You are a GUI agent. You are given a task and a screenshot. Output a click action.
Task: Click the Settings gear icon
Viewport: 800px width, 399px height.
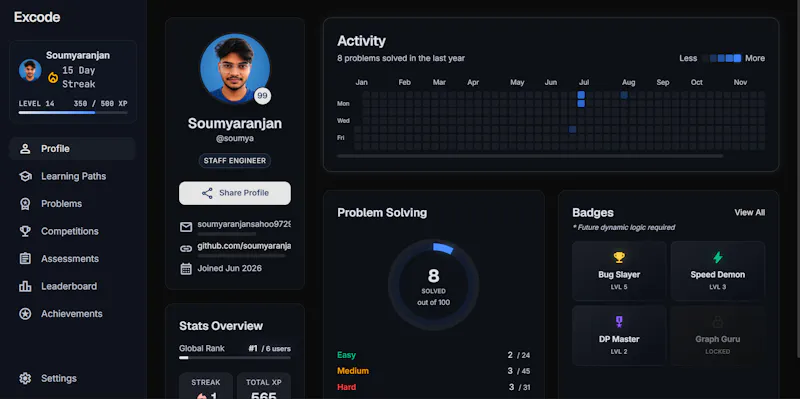(x=25, y=379)
